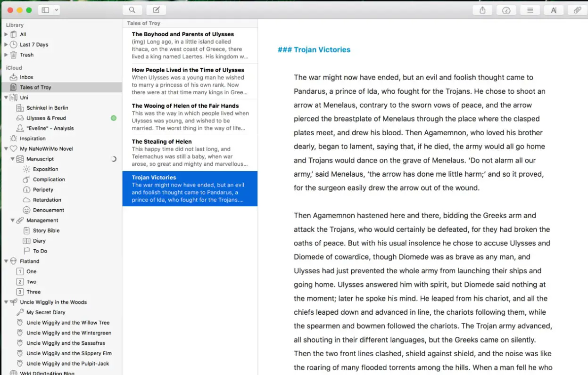The width and height of the screenshot is (588, 375).
Task: Open the markup text style icon
Action: pyautogui.click(x=554, y=10)
